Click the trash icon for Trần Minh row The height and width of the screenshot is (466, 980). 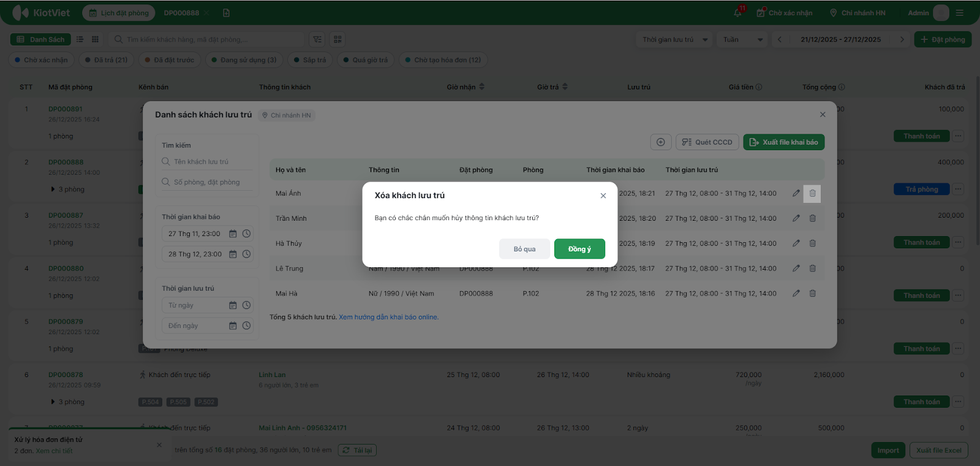point(812,218)
